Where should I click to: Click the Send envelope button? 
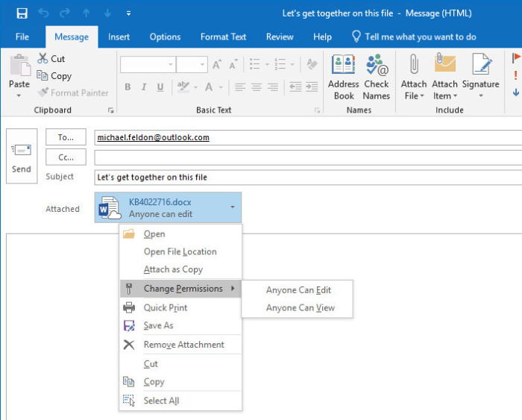[22, 157]
